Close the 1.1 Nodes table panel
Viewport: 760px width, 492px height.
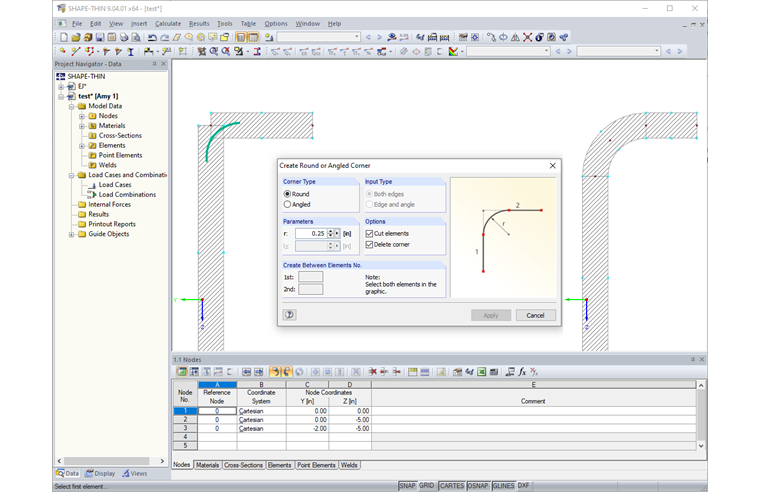tap(701, 359)
